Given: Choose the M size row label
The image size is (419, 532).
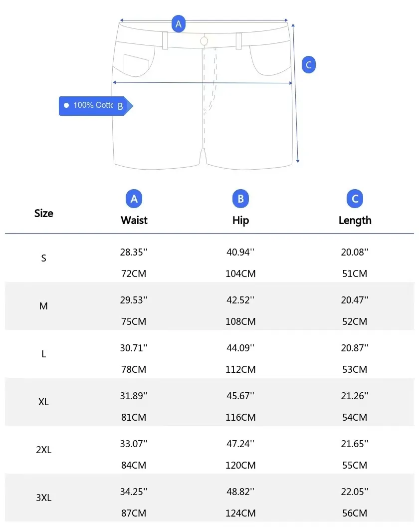Looking at the screenshot, I should tap(43, 306).
